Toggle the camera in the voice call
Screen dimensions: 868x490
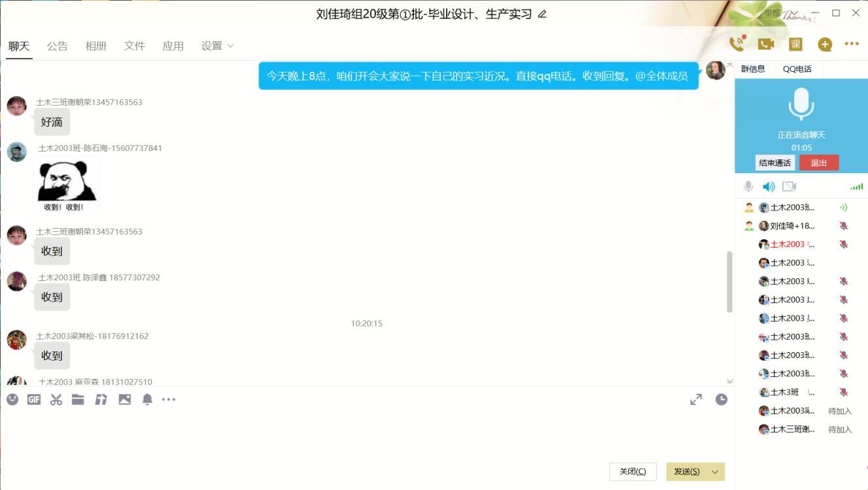pyautogui.click(x=789, y=187)
